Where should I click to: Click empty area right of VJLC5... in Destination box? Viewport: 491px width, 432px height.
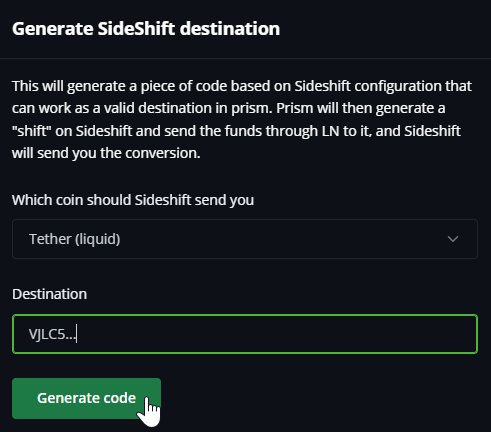277,334
